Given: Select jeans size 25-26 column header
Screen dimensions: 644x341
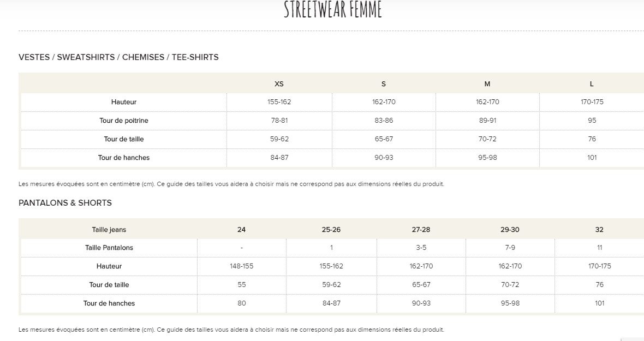Looking at the screenshot, I should coord(331,230).
